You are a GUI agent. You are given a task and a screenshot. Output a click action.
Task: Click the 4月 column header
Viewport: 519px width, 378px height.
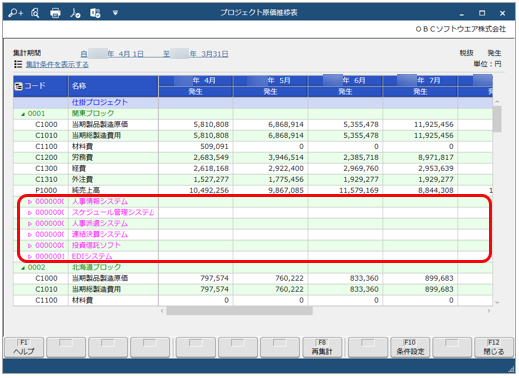(196, 81)
